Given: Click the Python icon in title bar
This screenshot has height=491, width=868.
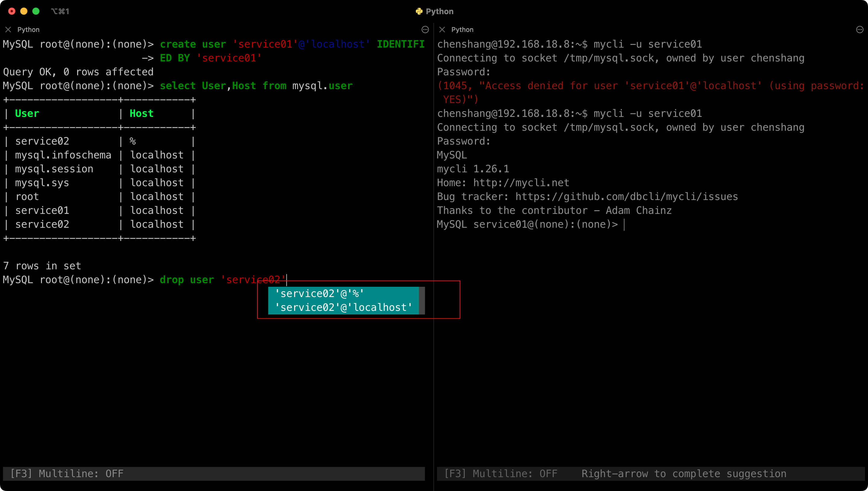Looking at the screenshot, I should click(x=419, y=11).
